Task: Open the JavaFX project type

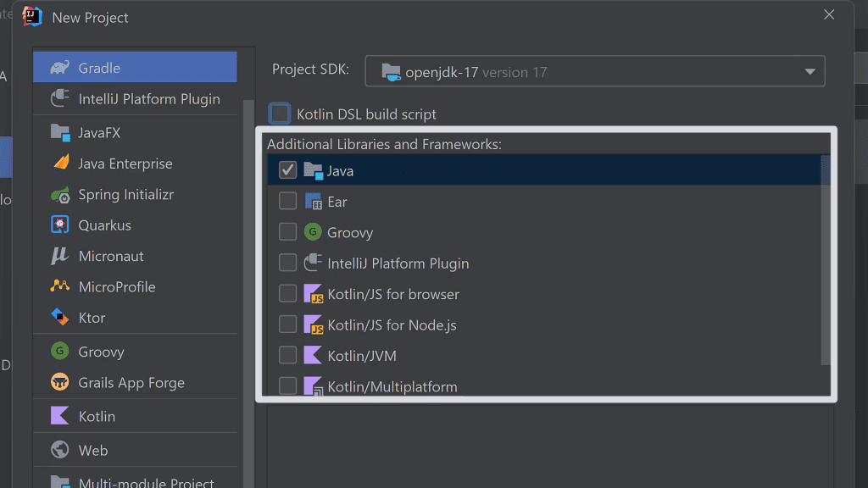Action: (59, 132)
